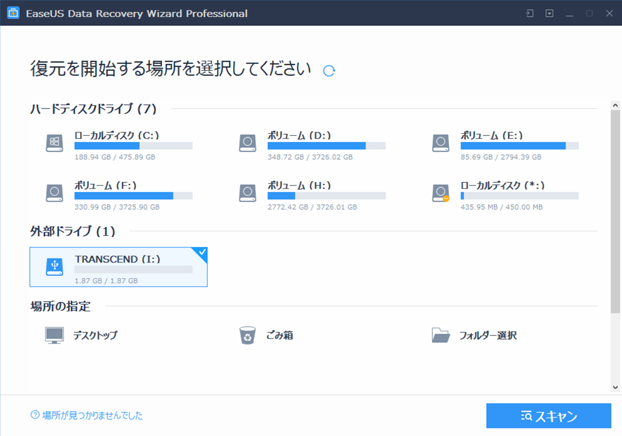Click the TRANSCEND (I:) usage bar

tap(133, 270)
